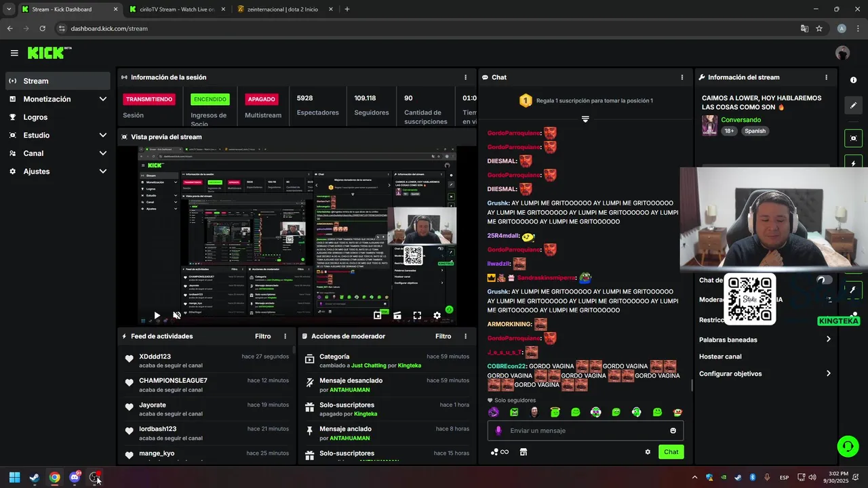Click the 18+ tag
The width and height of the screenshot is (868, 488).
(x=729, y=131)
